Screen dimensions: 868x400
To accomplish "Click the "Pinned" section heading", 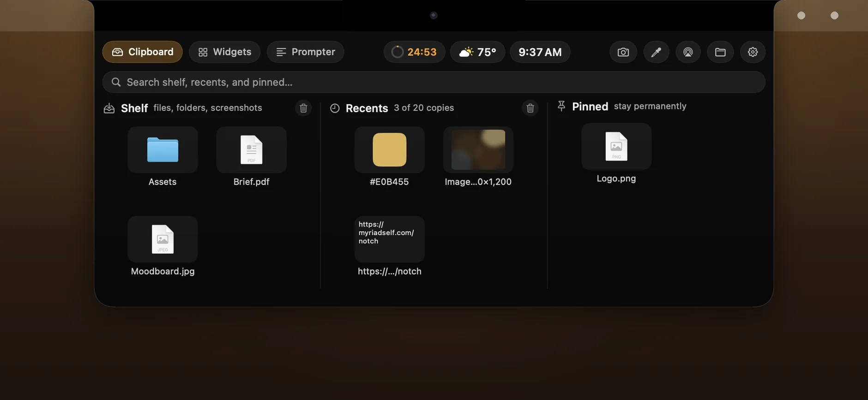I will click(590, 107).
